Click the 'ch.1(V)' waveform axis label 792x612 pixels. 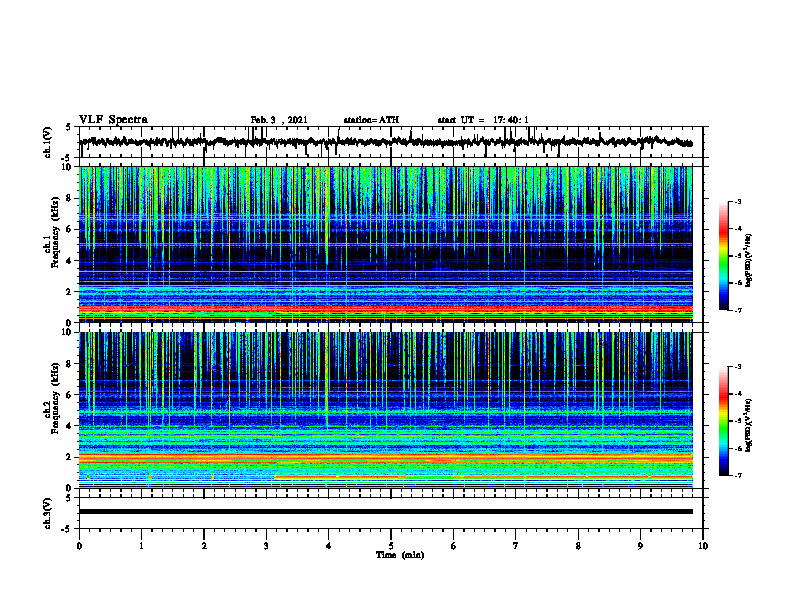pos(48,142)
